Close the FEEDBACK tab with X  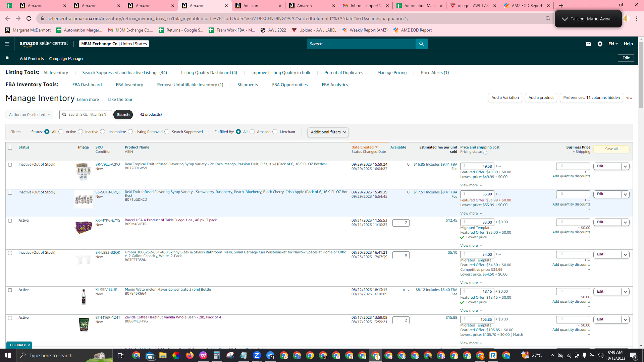(x=29, y=345)
